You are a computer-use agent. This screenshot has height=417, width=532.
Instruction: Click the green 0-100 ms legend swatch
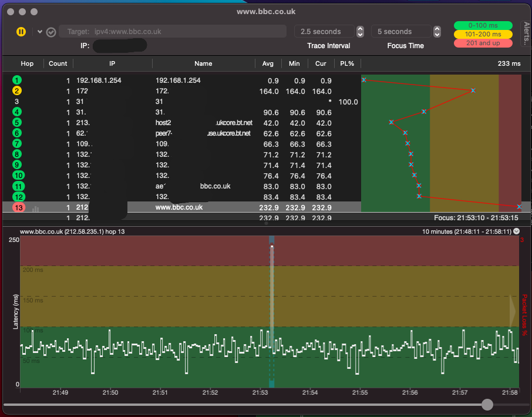484,26
